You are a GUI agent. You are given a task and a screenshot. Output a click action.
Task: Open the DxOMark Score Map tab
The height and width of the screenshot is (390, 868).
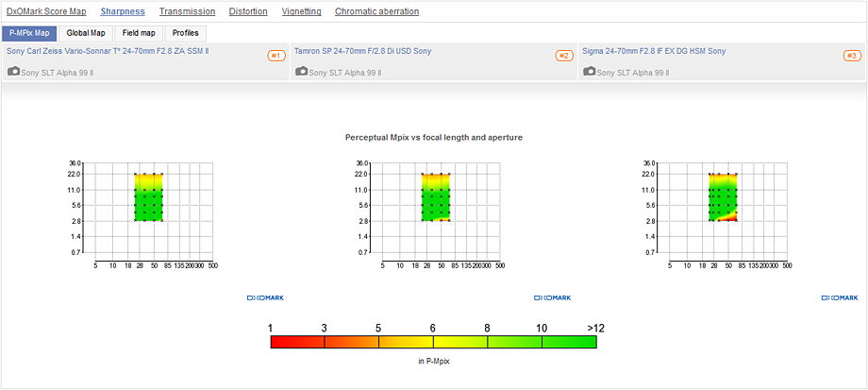(x=46, y=11)
